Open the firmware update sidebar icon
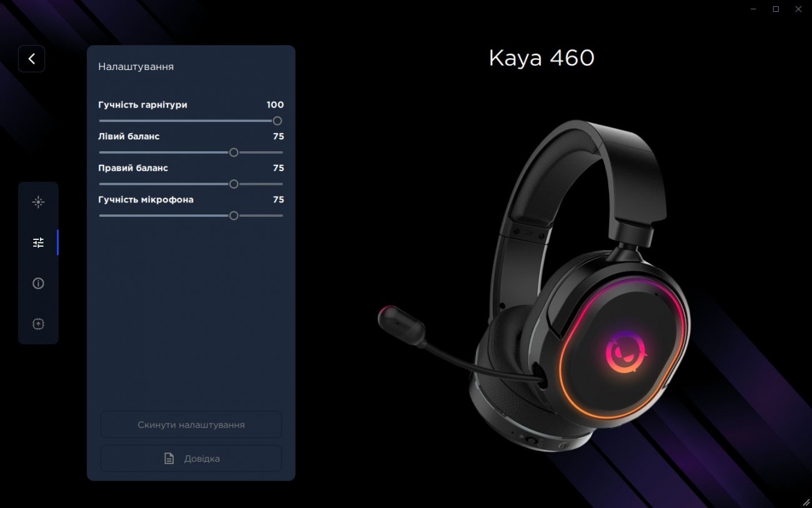The height and width of the screenshot is (508, 812). point(38,324)
